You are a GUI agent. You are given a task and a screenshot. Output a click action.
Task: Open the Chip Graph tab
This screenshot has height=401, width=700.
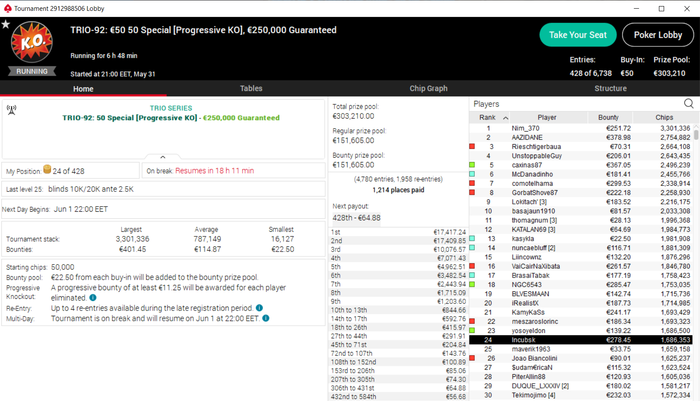coord(428,88)
